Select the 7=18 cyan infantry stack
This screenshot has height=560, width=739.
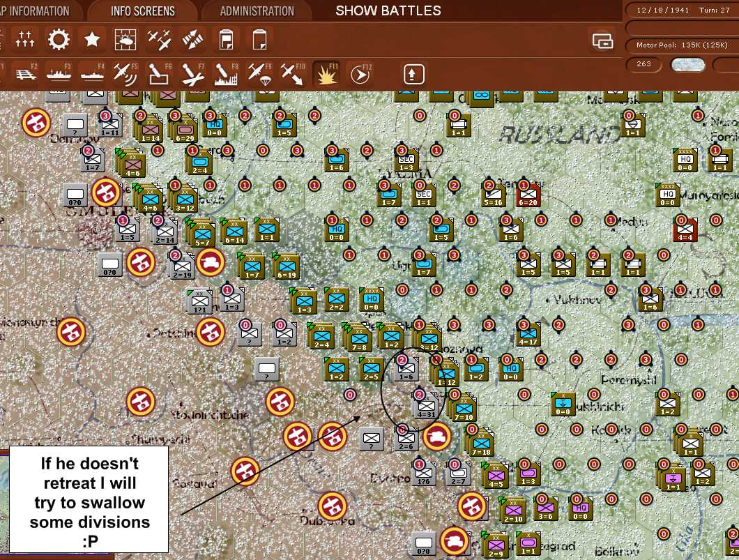tap(481, 444)
